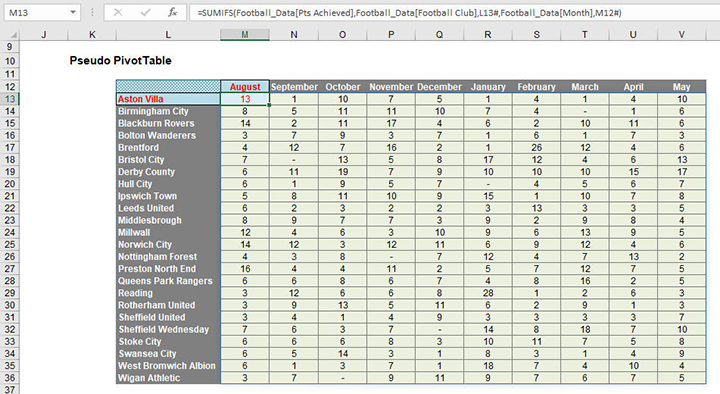Click the Cancel formula X icon
Image resolution: width=720 pixels, height=394 pixels.
pyautogui.click(x=118, y=12)
